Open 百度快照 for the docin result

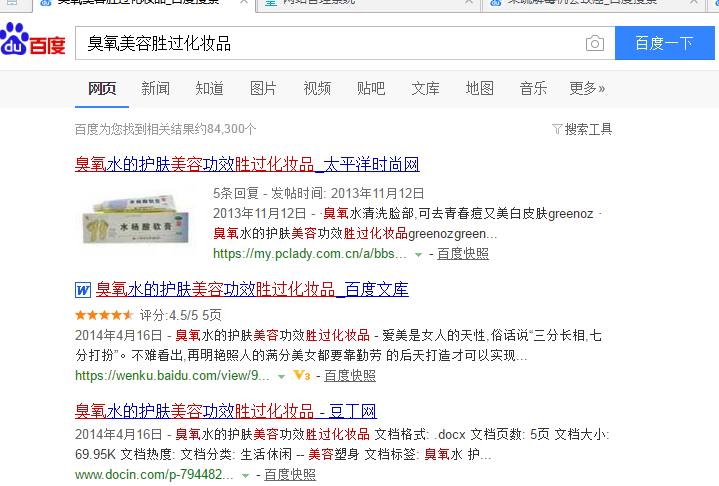click(290, 475)
